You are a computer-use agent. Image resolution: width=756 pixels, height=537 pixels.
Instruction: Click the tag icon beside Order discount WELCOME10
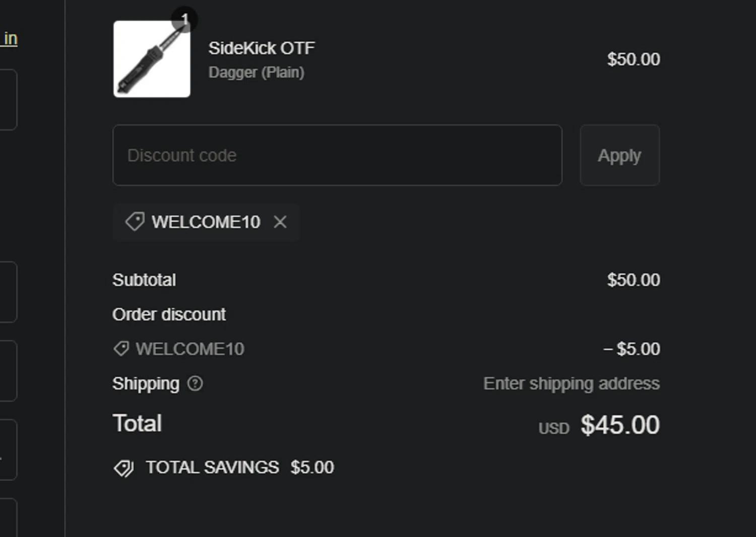coord(121,349)
